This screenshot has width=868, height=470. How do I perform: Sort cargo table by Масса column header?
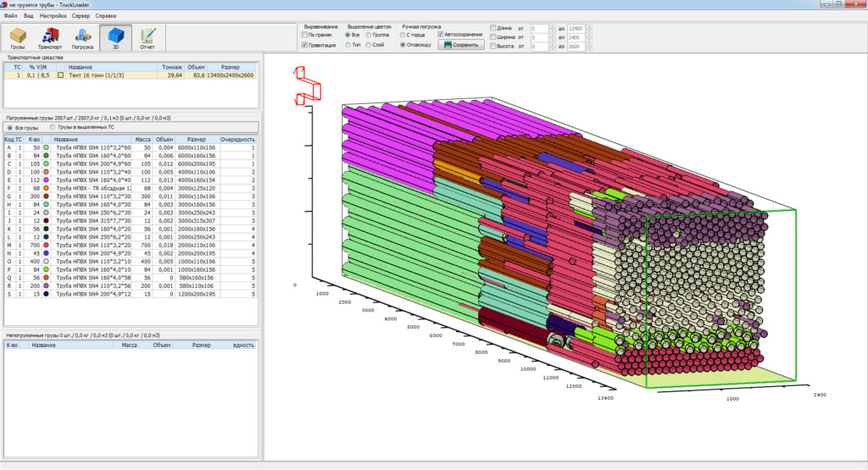[141, 139]
